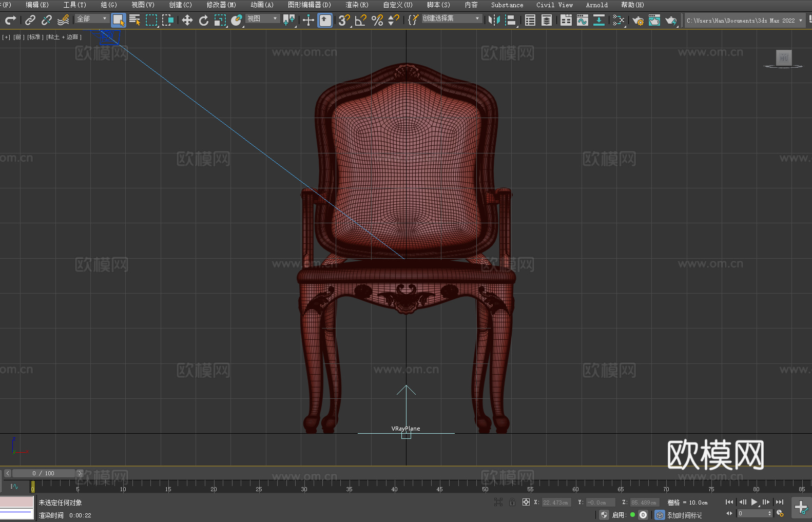
Task: Click Select and Manipulate crosshair icon
Action: (x=308, y=20)
